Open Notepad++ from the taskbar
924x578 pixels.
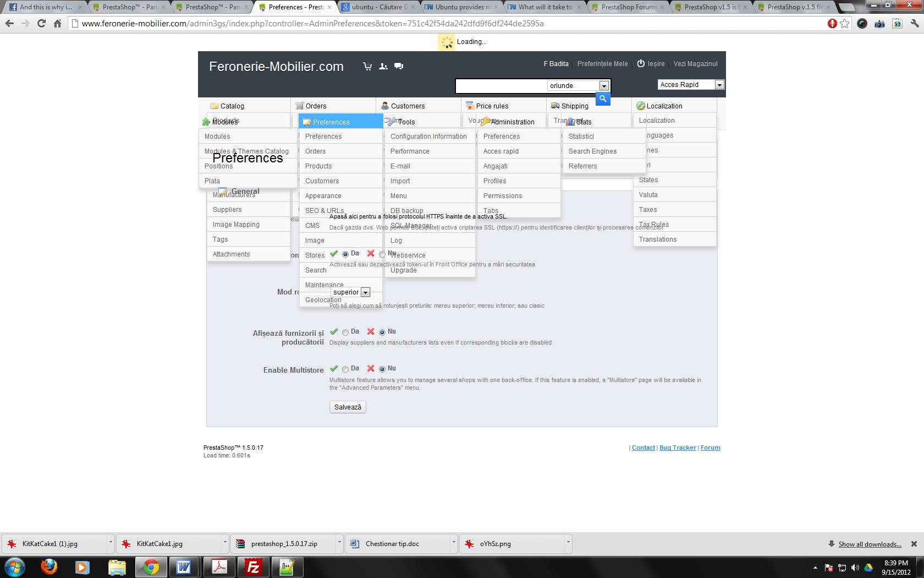[287, 567]
